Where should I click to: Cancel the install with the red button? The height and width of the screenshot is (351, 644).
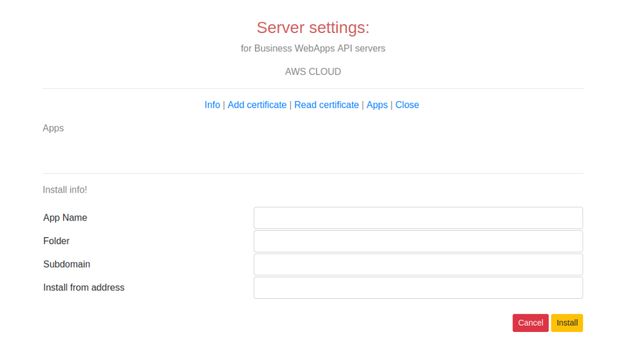pyautogui.click(x=530, y=323)
